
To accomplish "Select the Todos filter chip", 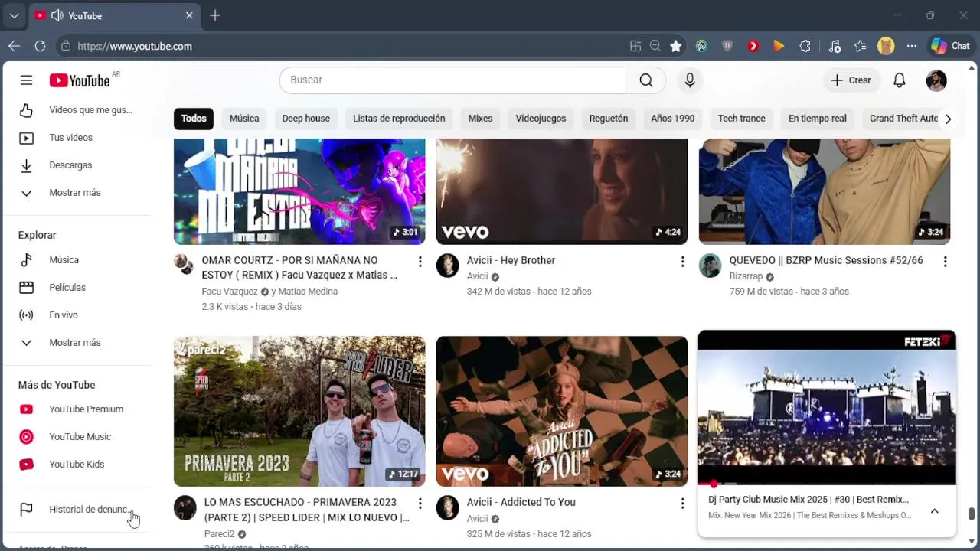I will click(194, 119).
